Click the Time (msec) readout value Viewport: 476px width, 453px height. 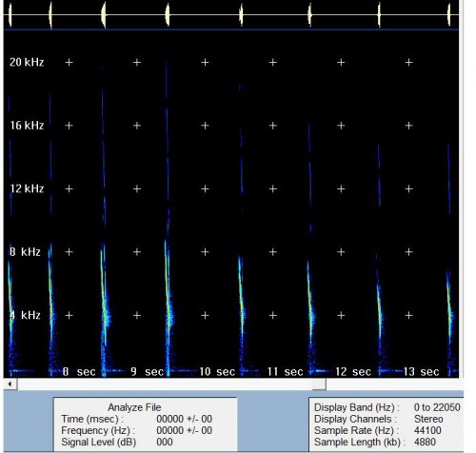coord(185,419)
